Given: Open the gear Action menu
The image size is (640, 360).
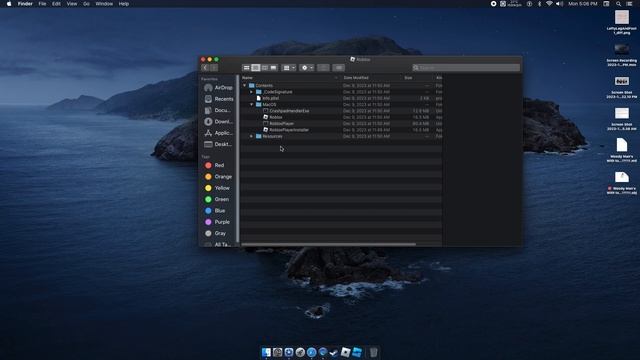Looking at the screenshot, I should tap(307, 68).
